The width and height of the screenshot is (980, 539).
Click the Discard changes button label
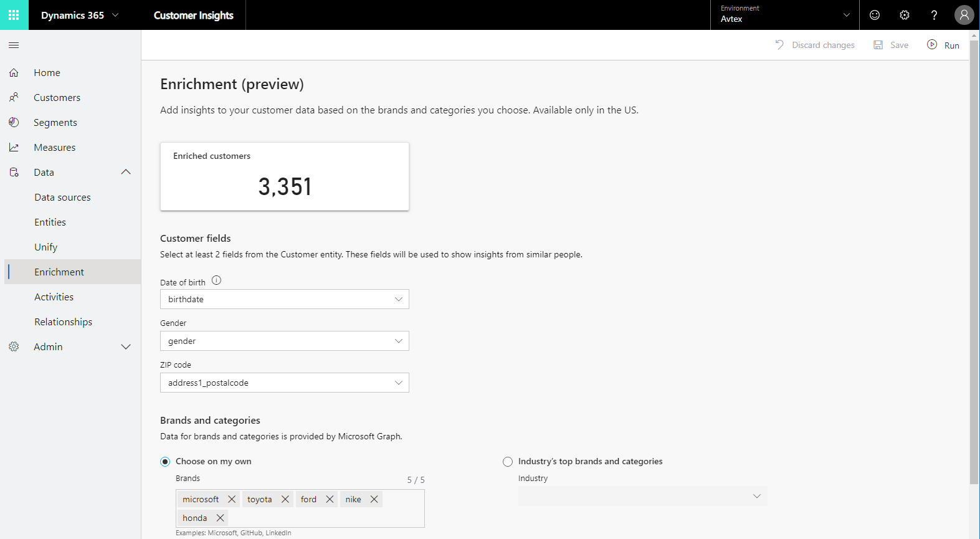[x=823, y=45]
